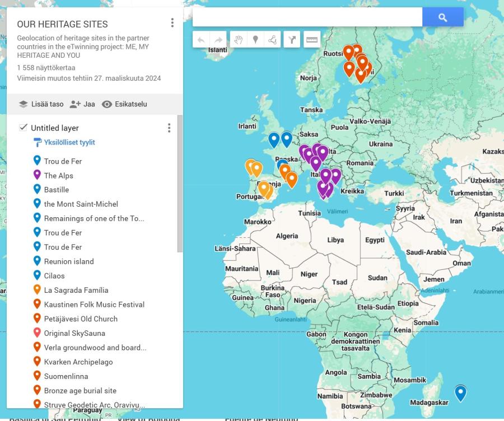Click the blue marker icon beside Bastille
504x421 pixels.
[x=37, y=189]
